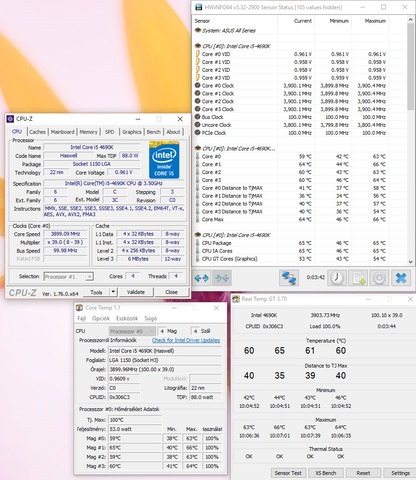Click Multiplier x 39.0 value in CPU-Z
Image resolution: width=416 pixels, height=480 pixels.
pyautogui.click(x=65, y=242)
